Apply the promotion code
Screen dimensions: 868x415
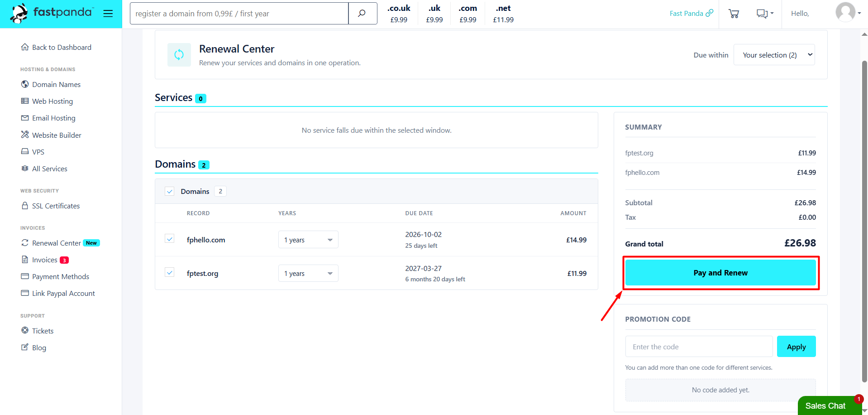coord(796,347)
